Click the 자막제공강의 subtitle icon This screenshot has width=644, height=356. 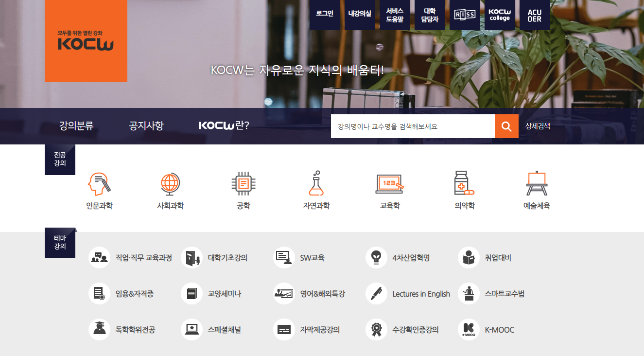[x=284, y=330]
